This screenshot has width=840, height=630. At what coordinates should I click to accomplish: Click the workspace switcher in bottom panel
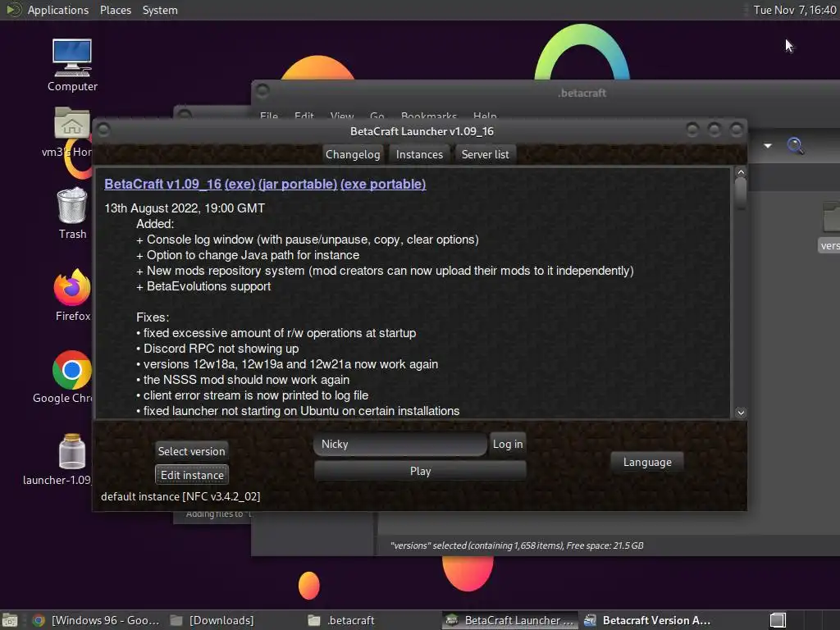778,620
